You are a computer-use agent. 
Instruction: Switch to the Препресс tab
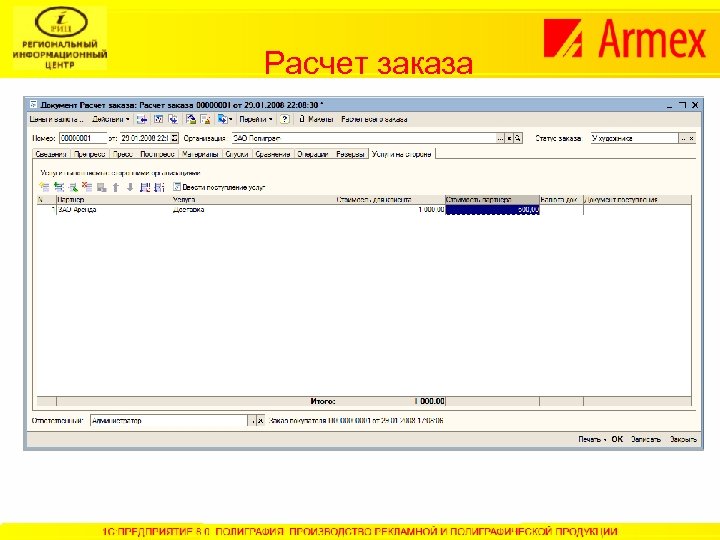coord(90,154)
